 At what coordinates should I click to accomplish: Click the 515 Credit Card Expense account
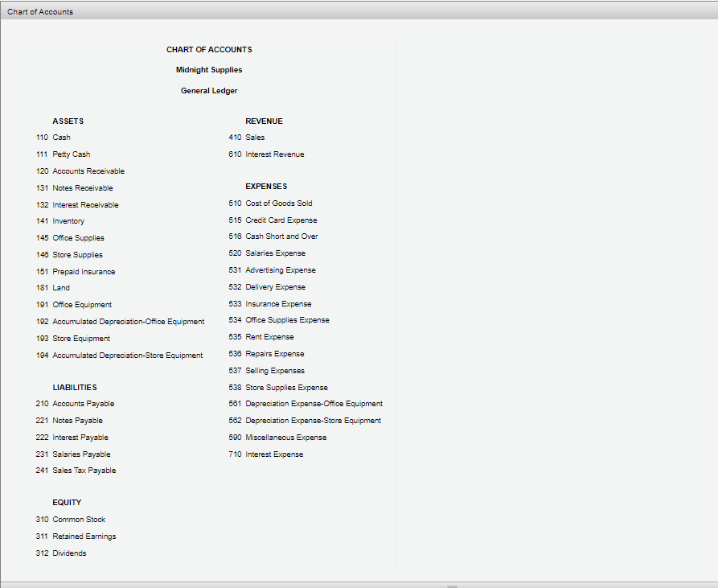tap(273, 220)
